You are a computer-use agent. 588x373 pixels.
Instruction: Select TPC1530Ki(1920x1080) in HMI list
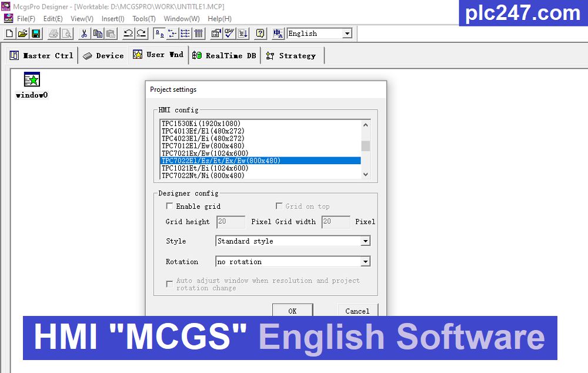point(260,124)
